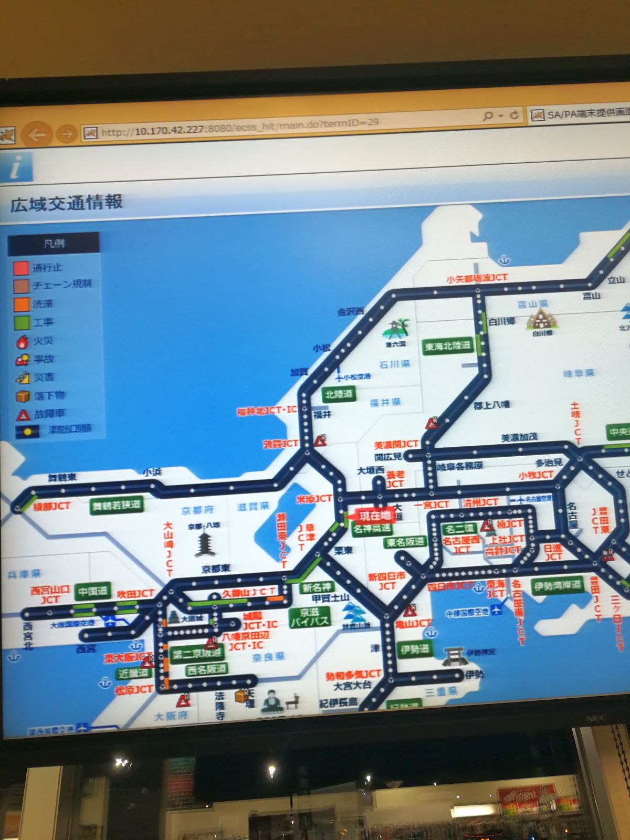Image resolution: width=630 pixels, height=840 pixels.
Task: Click the 吹田JCT junction label
Action: 135,594
